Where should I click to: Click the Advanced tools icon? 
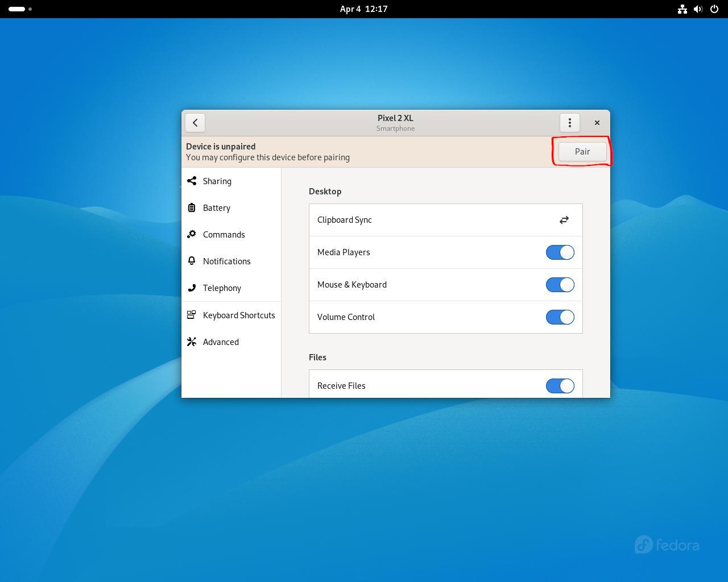pos(192,342)
